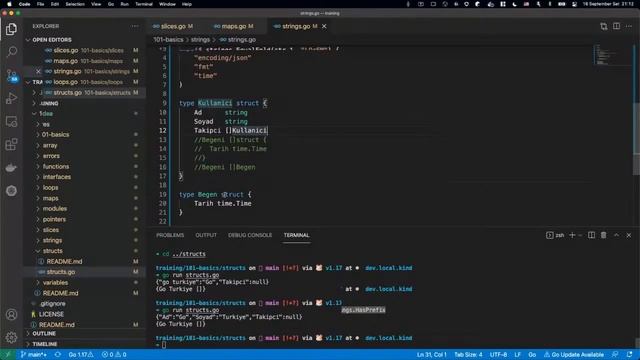Expand the variables folder
The image size is (640, 360).
pyautogui.click(x=55, y=282)
